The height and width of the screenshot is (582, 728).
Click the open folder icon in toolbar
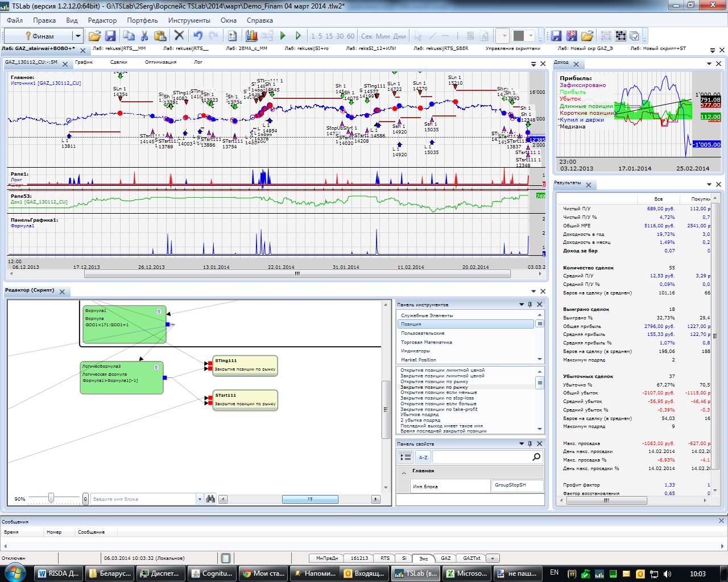tap(94, 36)
